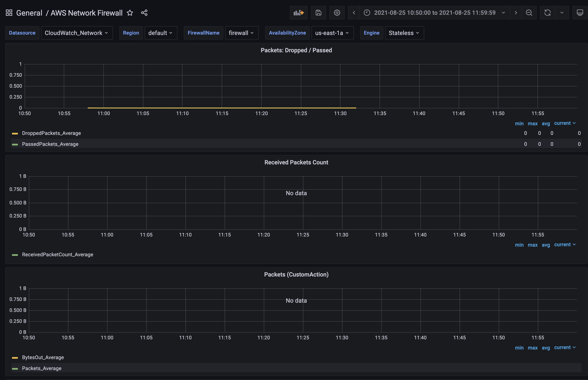This screenshot has width=588, height=380.
Task: Toggle the DroppedPackets_Average series visibility
Action: (x=51, y=133)
